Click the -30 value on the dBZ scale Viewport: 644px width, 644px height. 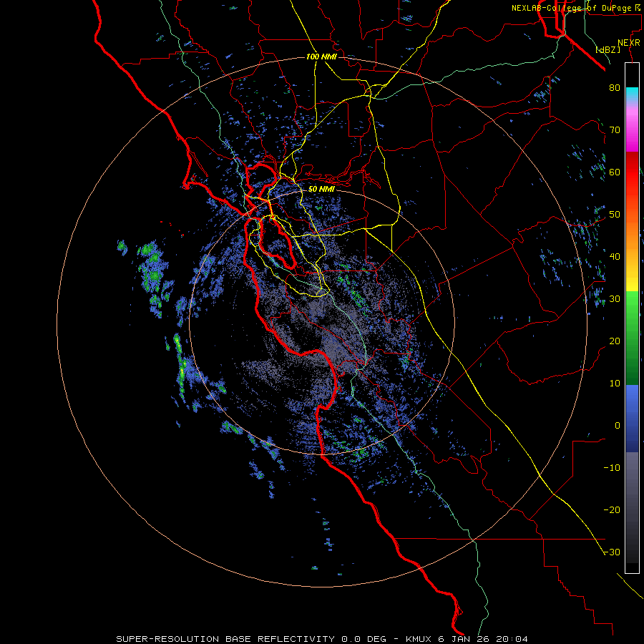coord(612,552)
